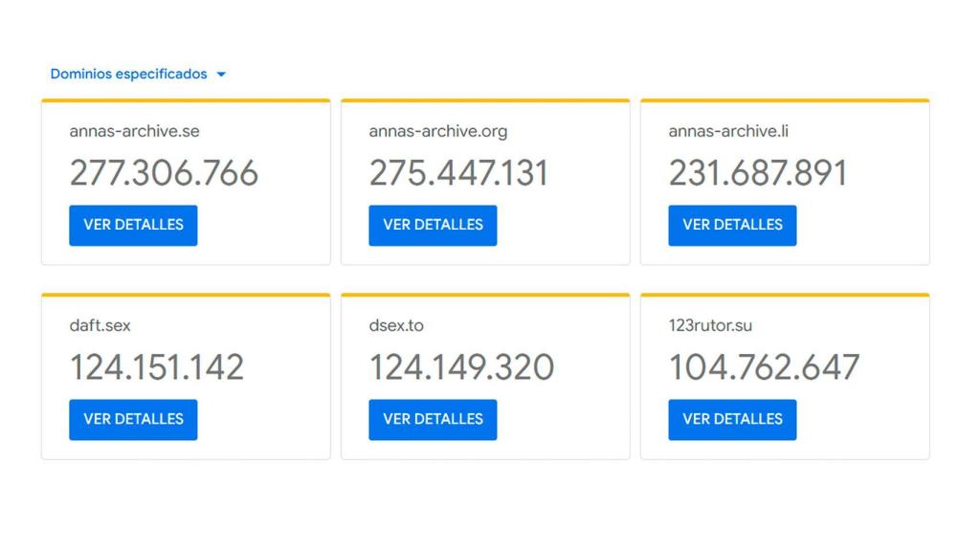Click VER DETALLES for annas-archive.se

tap(133, 225)
